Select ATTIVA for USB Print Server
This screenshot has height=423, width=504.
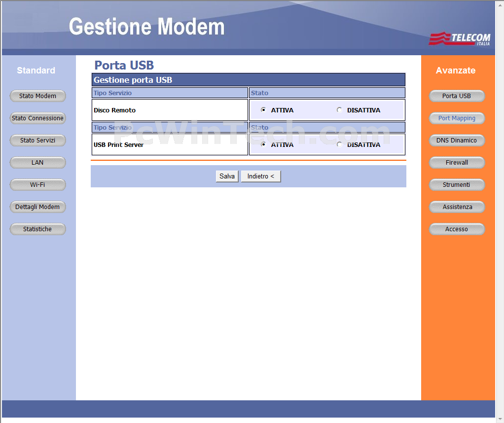263,144
